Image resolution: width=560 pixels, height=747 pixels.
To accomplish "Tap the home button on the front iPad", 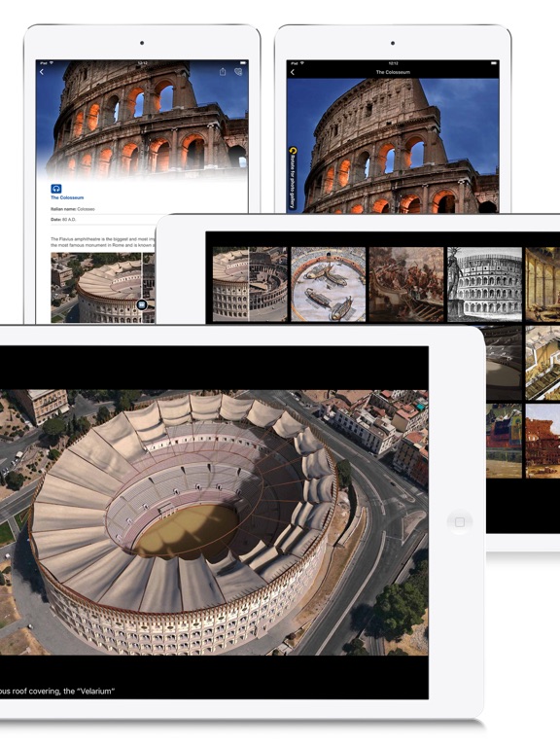I will tap(460, 522).
